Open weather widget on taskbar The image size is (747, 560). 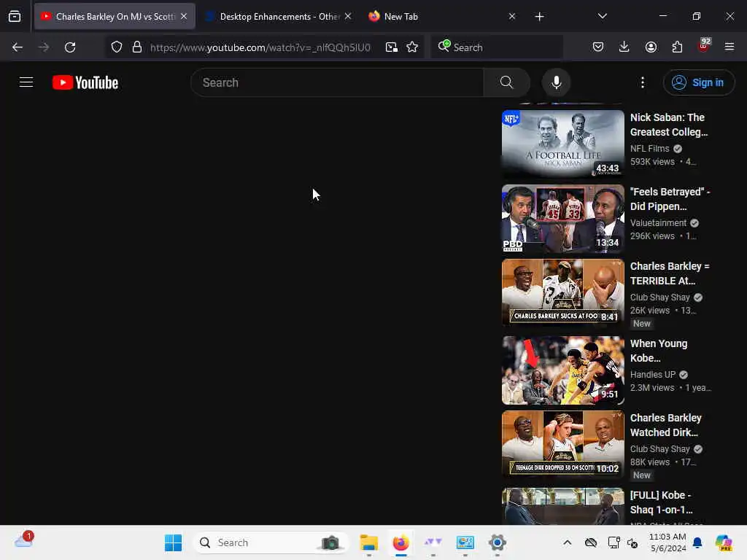click(x=24, y=540)
